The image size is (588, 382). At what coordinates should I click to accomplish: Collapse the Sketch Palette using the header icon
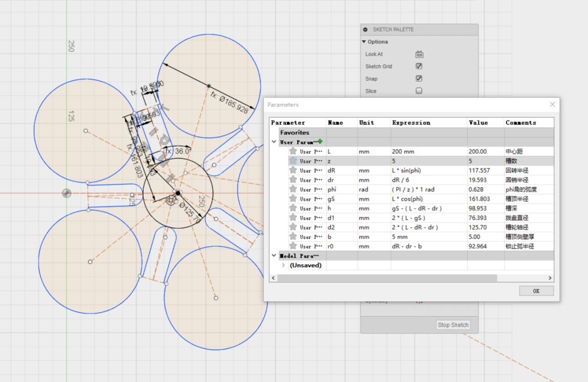click(x=365, y=29)
